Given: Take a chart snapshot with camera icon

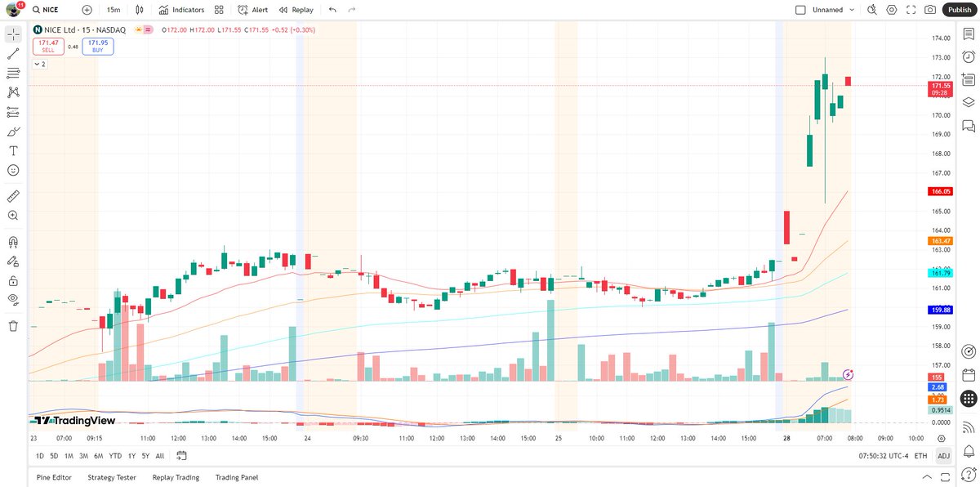Looking at the screenshot, I should (930, 10).
